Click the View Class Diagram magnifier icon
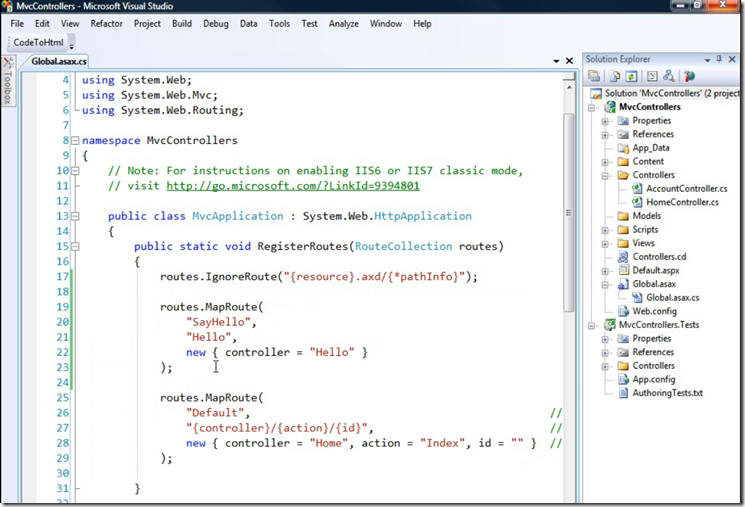Viewport: 745px width, 507px height. coord(669,76)
